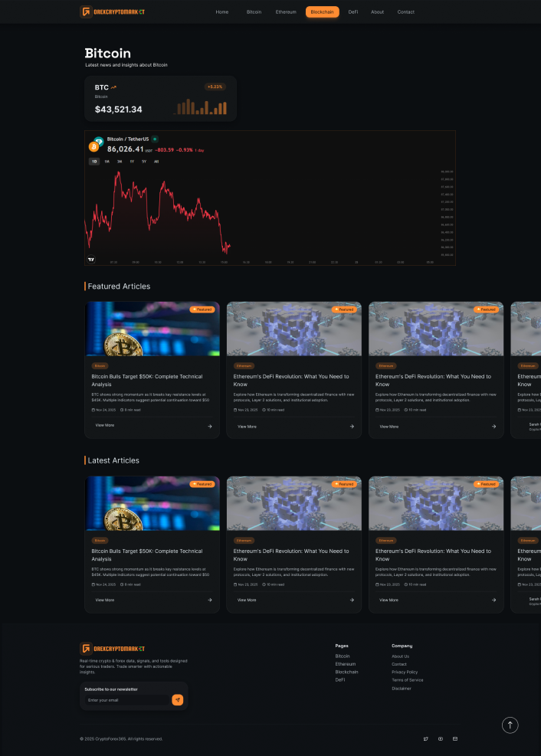The image size is (541, 756).
Task: Open Contact in the top navigation bar
Action: pos(406,12)
